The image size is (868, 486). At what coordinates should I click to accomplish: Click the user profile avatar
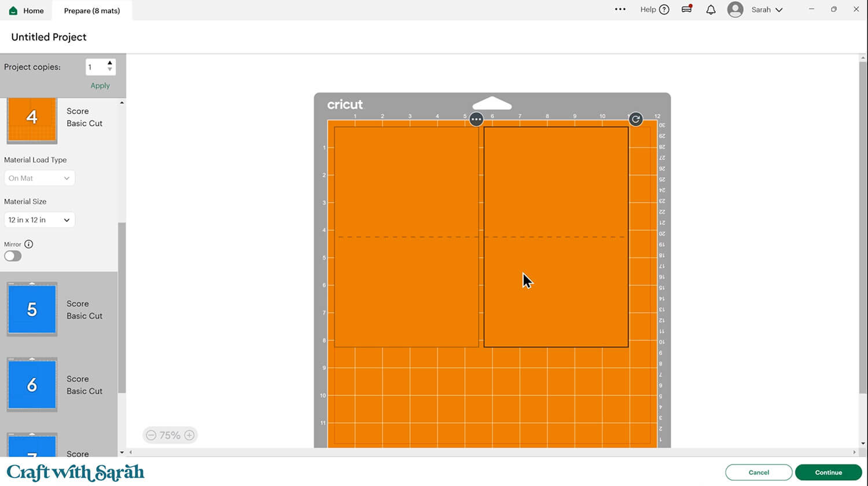coord(735,10)
